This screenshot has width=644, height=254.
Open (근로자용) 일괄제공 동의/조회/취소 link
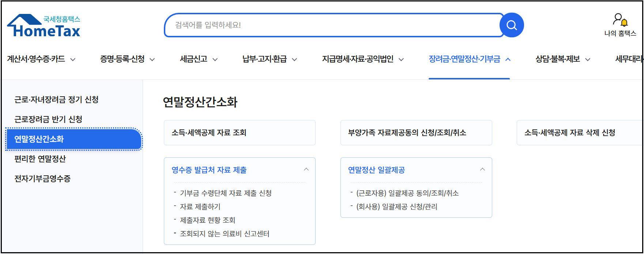pyautogui.click(x=407, y=193)
